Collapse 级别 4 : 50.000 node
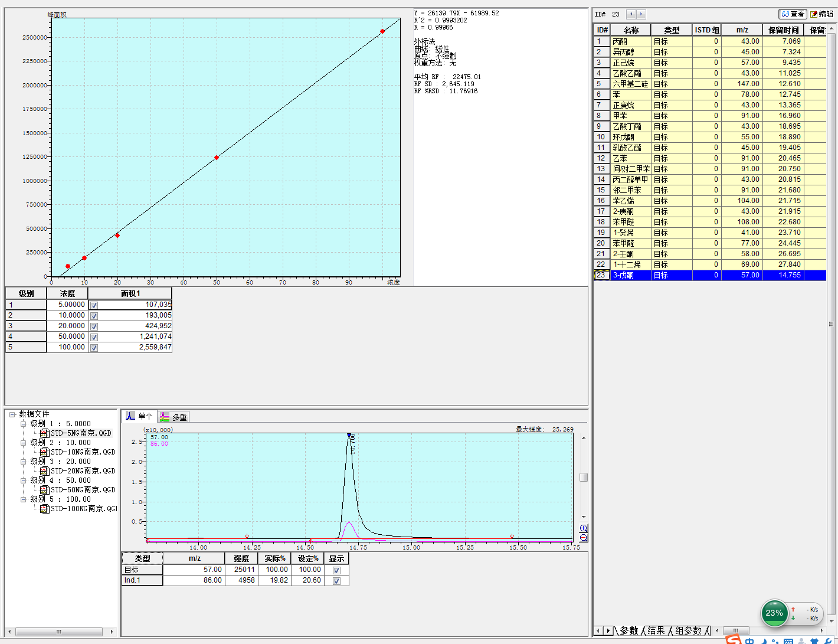838x644 pixels. tap(24, 480)
